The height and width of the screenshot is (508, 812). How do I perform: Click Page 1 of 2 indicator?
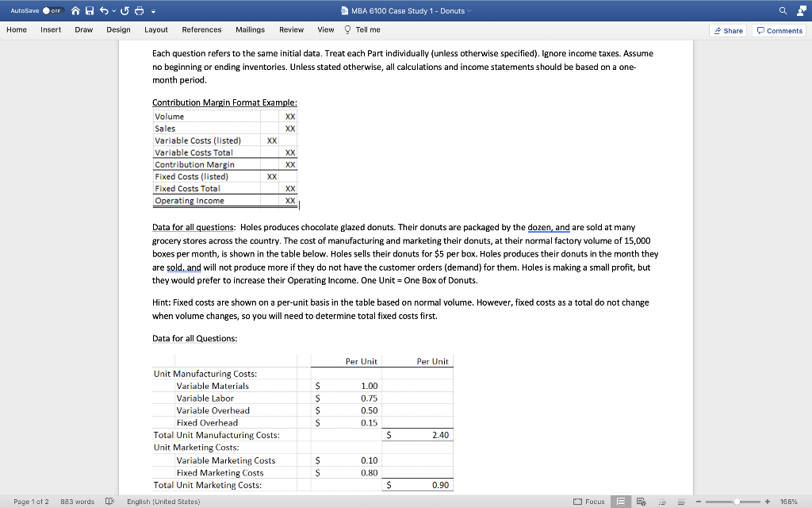(x=31, y=502)
